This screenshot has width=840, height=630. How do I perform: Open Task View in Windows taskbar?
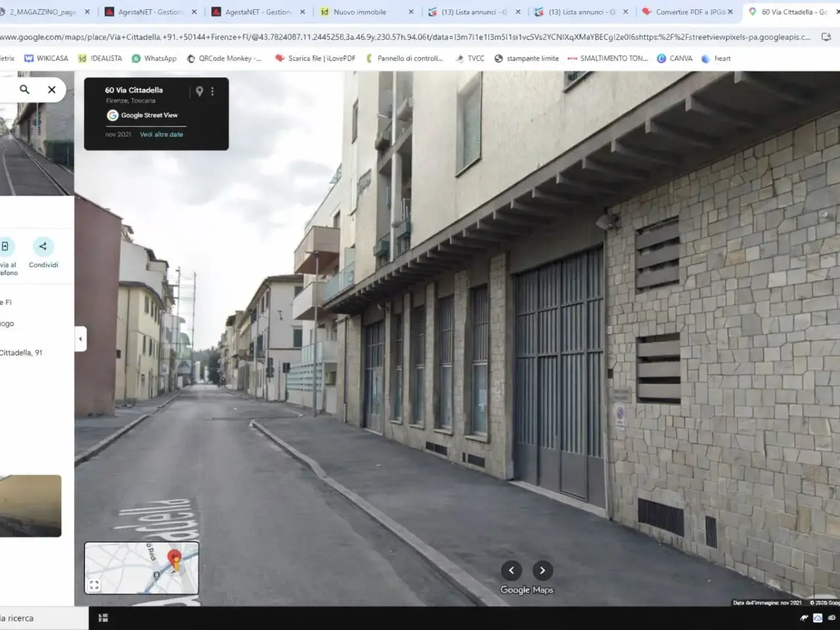coord(103,618)
